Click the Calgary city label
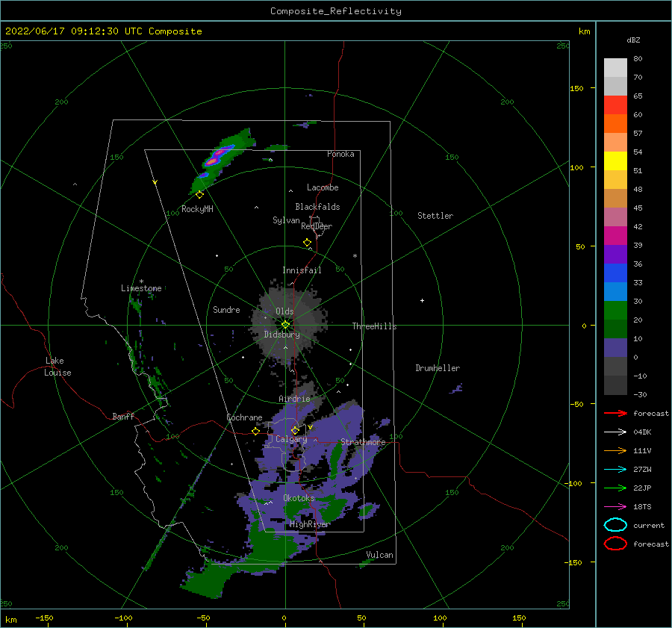The width and height of the screenshot is (672, 628). coord(291,439)
